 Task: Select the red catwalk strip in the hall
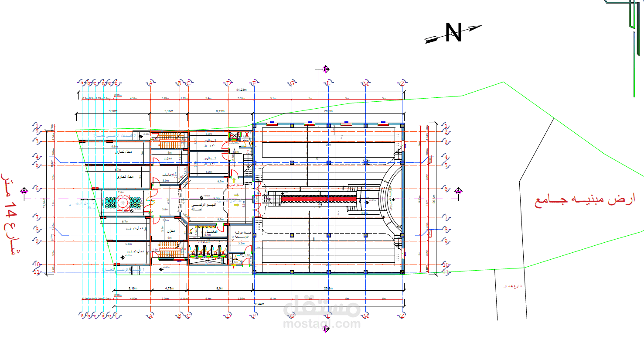(320, 199)
